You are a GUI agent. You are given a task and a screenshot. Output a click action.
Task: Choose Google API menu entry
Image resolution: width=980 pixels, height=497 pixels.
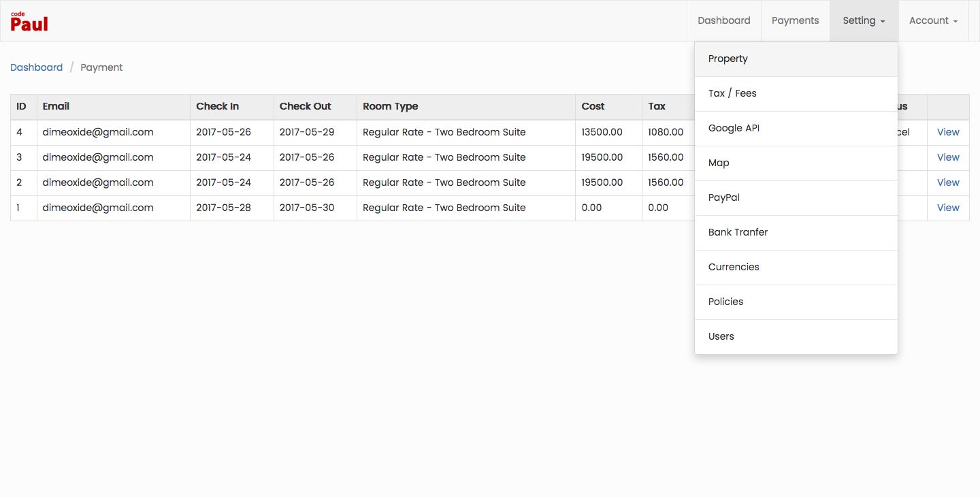click(734, 128)
